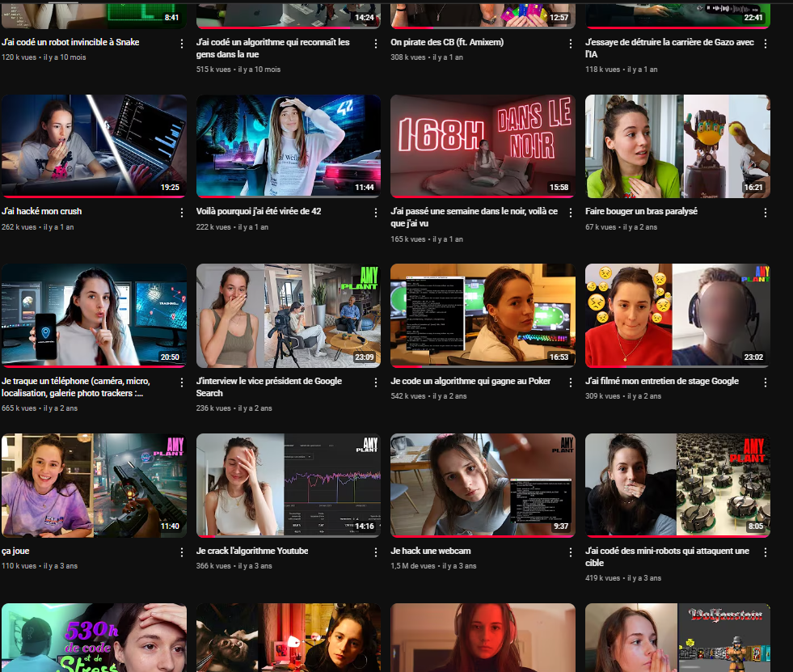Screen dimensions: 793x672
Task: Open options for "J'ai filmé mon entretien de stage Google"
Action: 765,382
